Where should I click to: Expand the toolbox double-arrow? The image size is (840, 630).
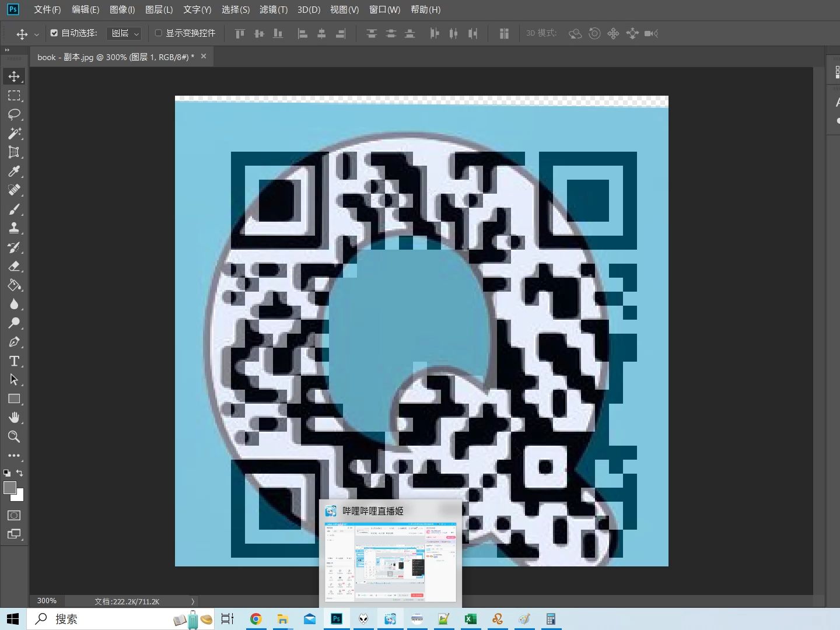coord(8,50)
